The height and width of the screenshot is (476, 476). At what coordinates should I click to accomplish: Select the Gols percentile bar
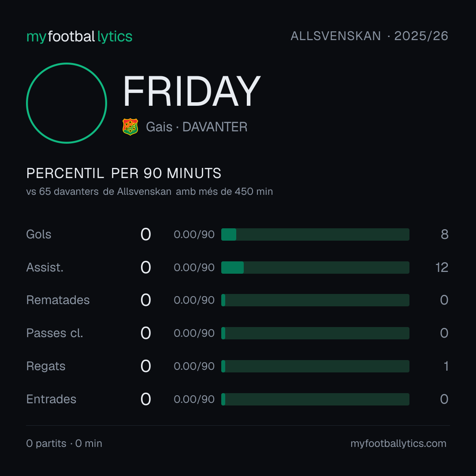[315, 234]
